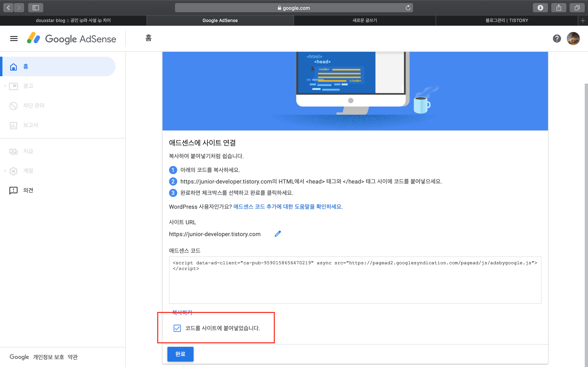Open Safari downloads icon
This screenshot has height=367, width=588.
coord(540,8)
